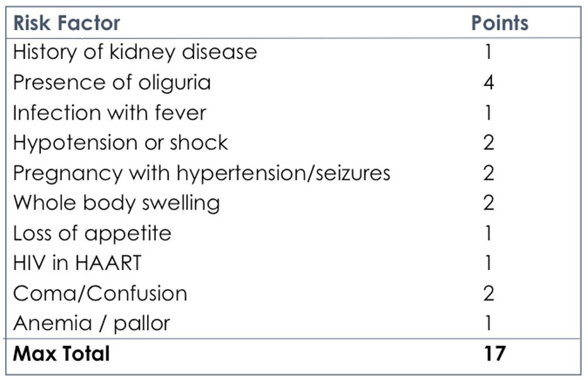The width and height of the screenshot is (588, 380).
Task: Click the Points column header
Action: 500,23
